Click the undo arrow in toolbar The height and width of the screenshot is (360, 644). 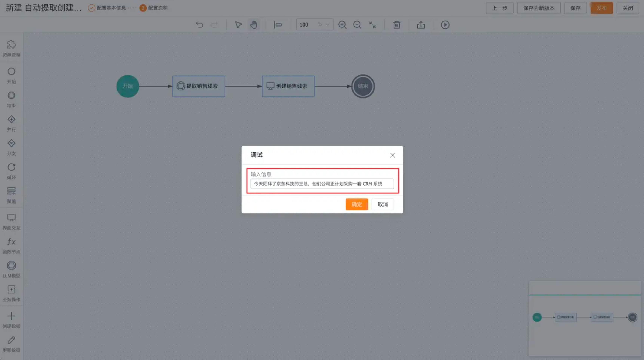point(199,25)
